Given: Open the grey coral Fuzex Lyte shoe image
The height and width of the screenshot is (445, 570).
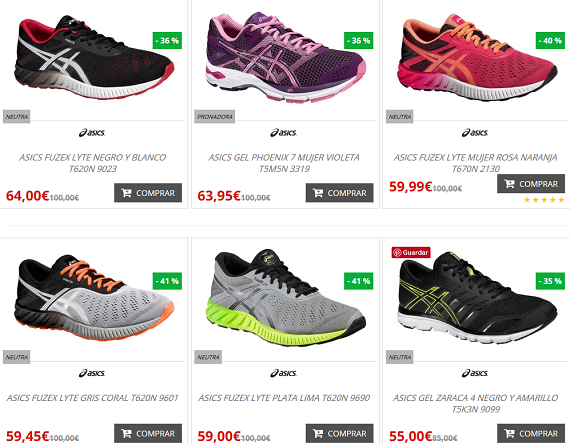Looking at the screenshot, I should click(x=95, y=297).
